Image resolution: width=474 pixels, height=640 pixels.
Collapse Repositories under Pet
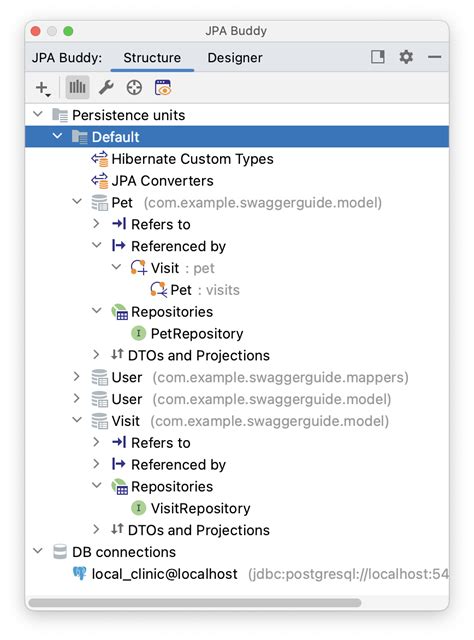(x=97, y=311)
